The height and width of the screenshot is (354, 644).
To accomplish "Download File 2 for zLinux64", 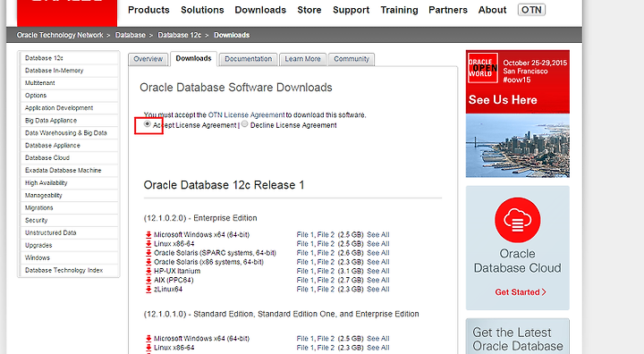I will [326, 289].
